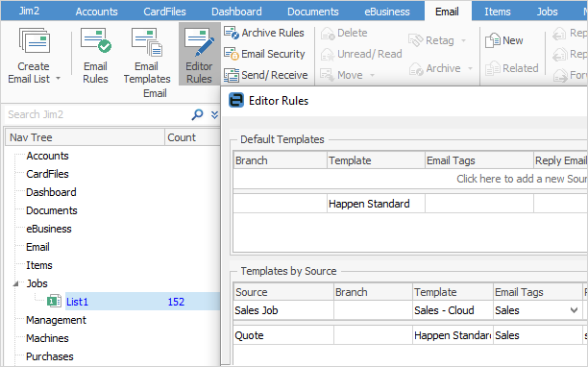Click Template header in Default Templates
Viewport: 588px width, 367px height.
376,160
